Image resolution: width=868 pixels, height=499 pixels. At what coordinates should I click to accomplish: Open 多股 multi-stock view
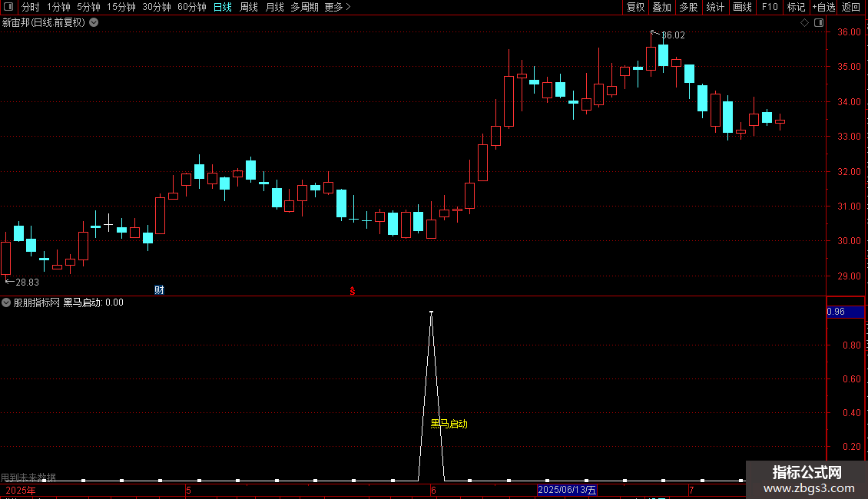688,7
